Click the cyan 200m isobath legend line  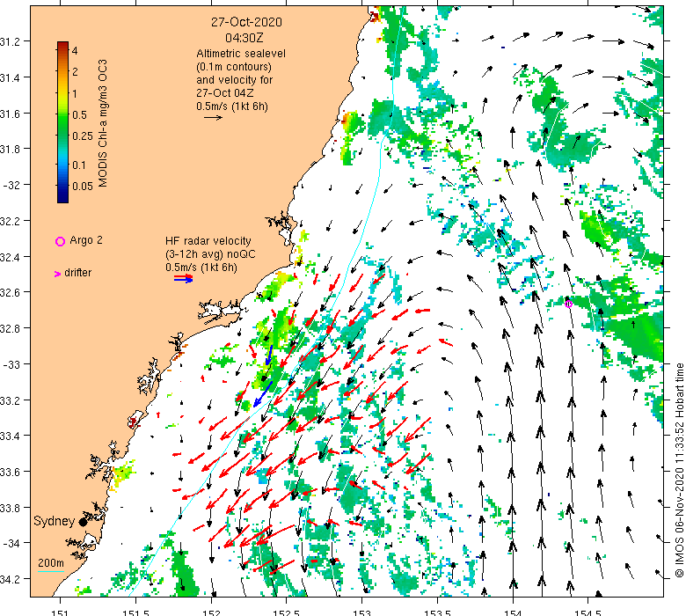click(x=51, y=571)
